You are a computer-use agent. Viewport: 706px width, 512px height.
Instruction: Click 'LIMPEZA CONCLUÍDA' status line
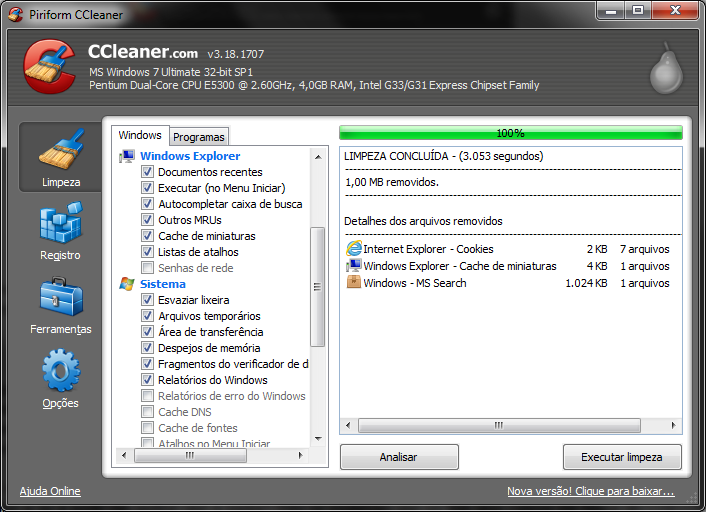(x=444, y=156)
